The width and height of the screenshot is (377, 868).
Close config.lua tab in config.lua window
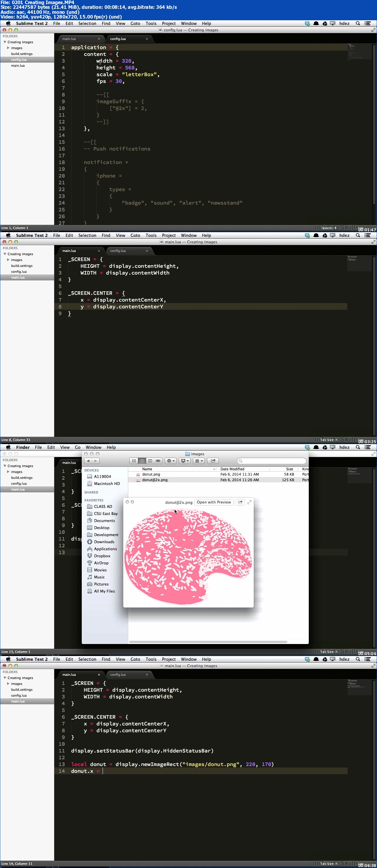147,39
